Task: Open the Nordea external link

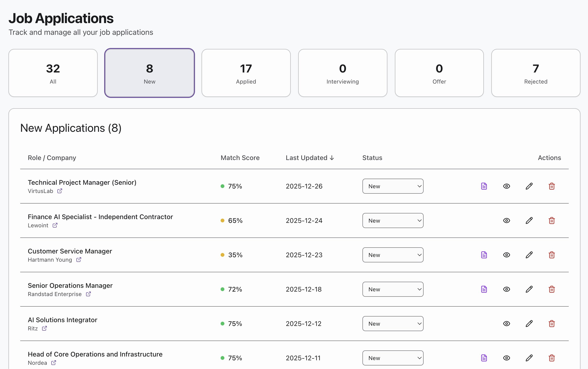Action: [x=54, y=363]
